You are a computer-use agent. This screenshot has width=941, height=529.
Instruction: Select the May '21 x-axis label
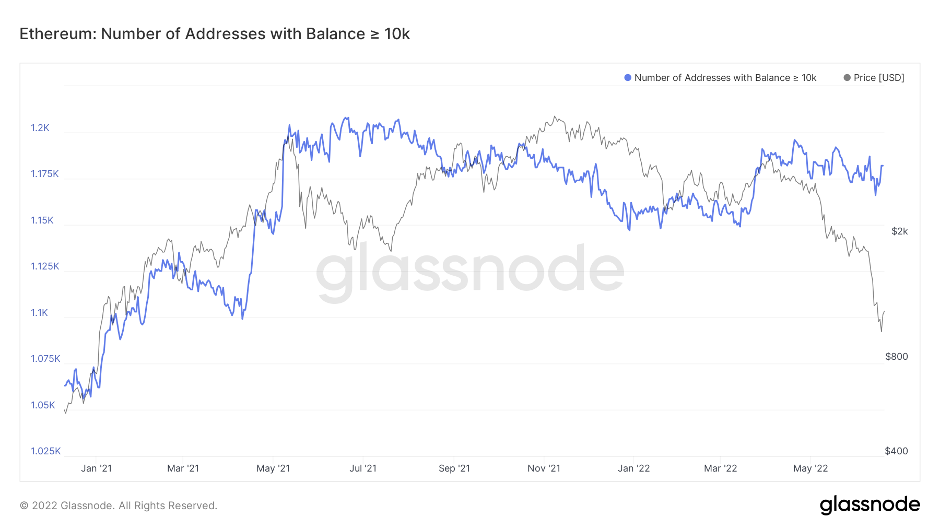click(273, 467)
